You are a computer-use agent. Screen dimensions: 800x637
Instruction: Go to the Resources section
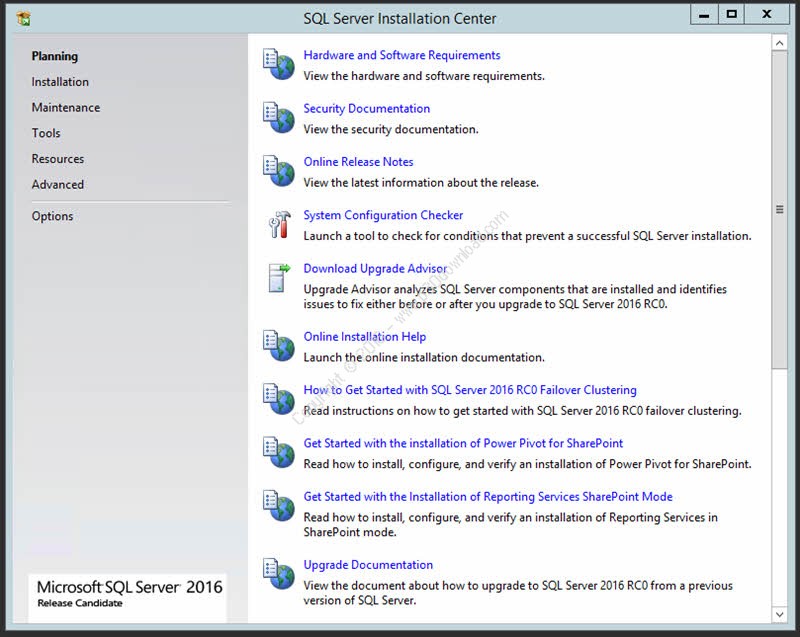tap(58, 159)
